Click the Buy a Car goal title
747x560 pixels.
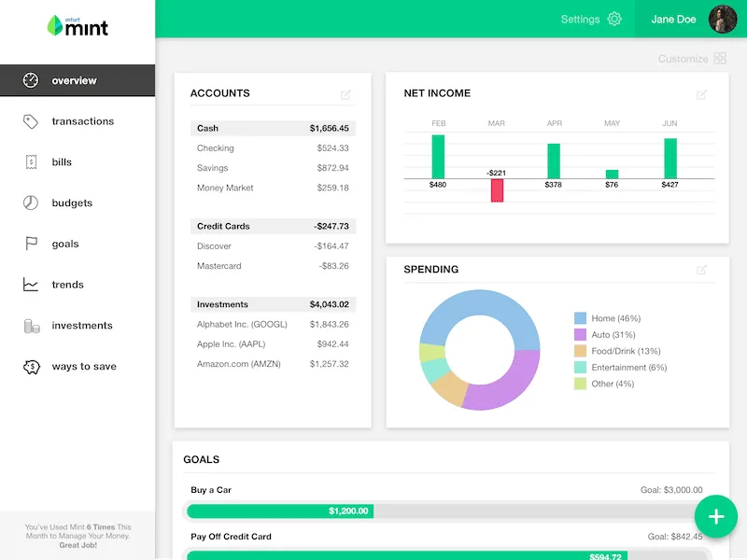coord(211,490)
